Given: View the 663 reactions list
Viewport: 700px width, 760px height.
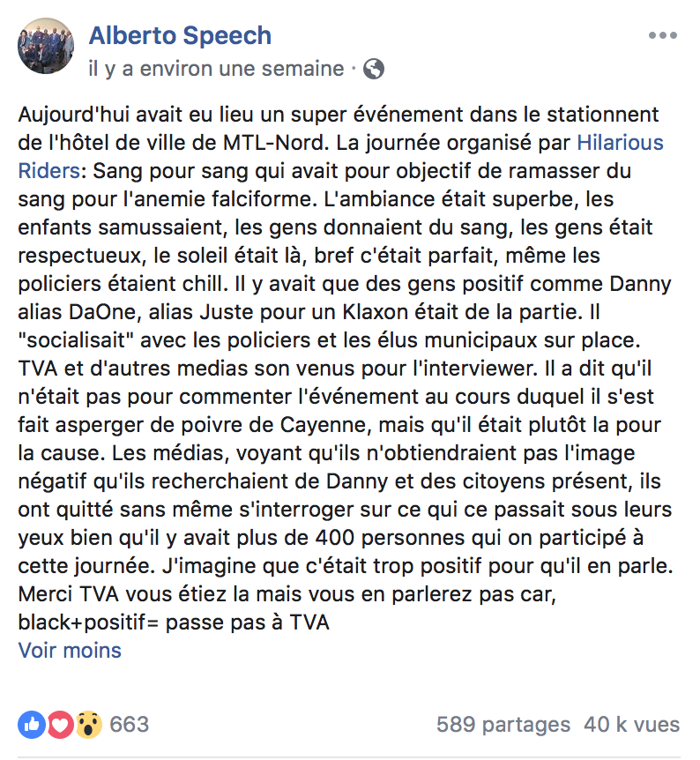Looking at the screenshot, I should pos(130,725).
